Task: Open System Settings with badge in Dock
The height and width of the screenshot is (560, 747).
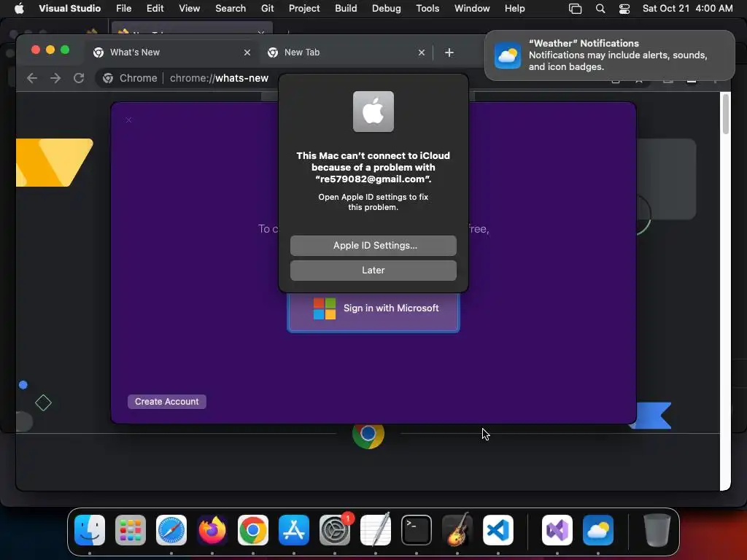Action: pyautogui.click(x=335, y=530)
